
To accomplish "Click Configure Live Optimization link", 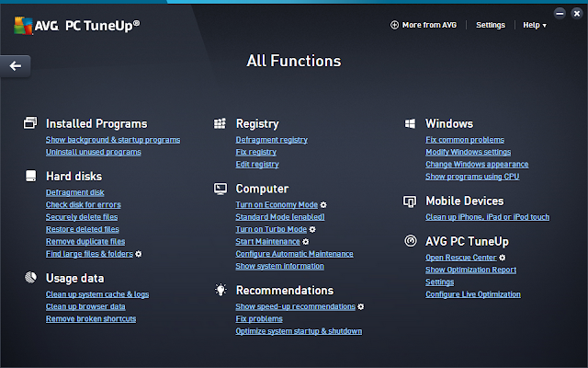I will [x=474, y=294].
